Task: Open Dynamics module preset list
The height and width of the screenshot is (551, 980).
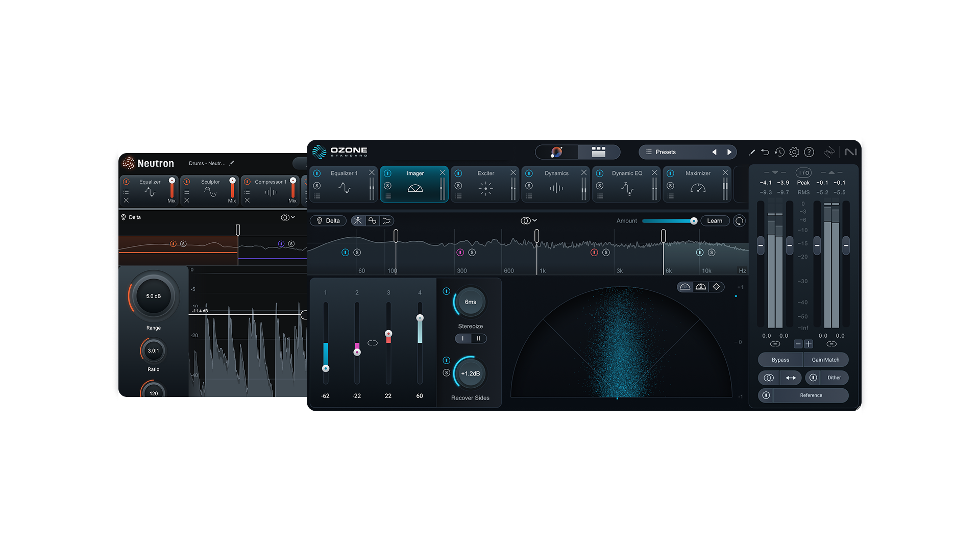Action: (529, 196)
